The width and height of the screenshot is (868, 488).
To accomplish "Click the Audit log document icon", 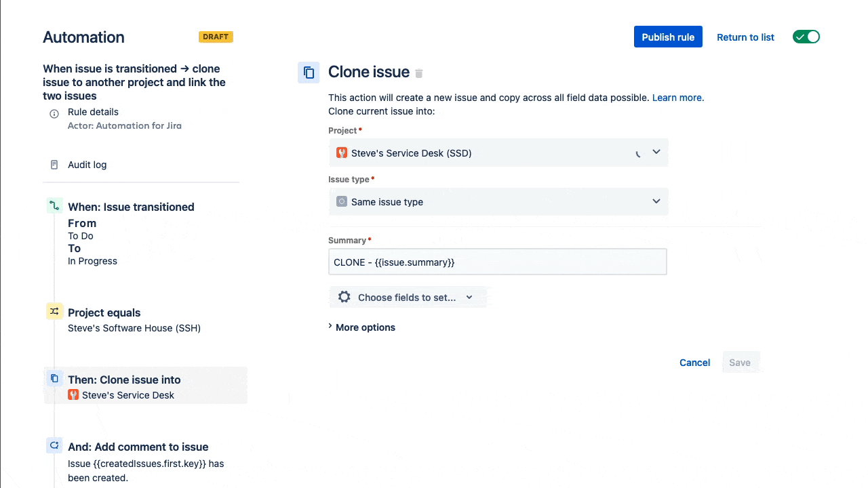I will 54,165.
